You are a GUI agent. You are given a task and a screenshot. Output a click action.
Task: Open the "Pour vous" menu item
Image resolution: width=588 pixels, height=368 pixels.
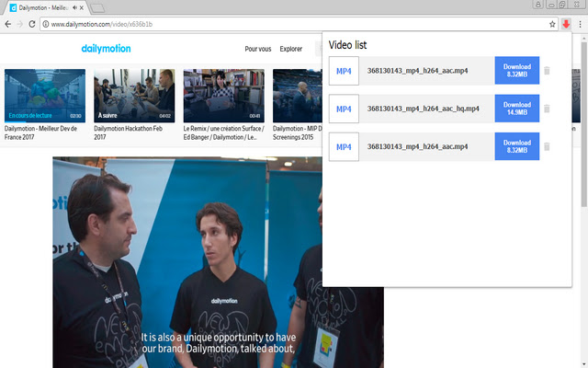tap(258, 49)
